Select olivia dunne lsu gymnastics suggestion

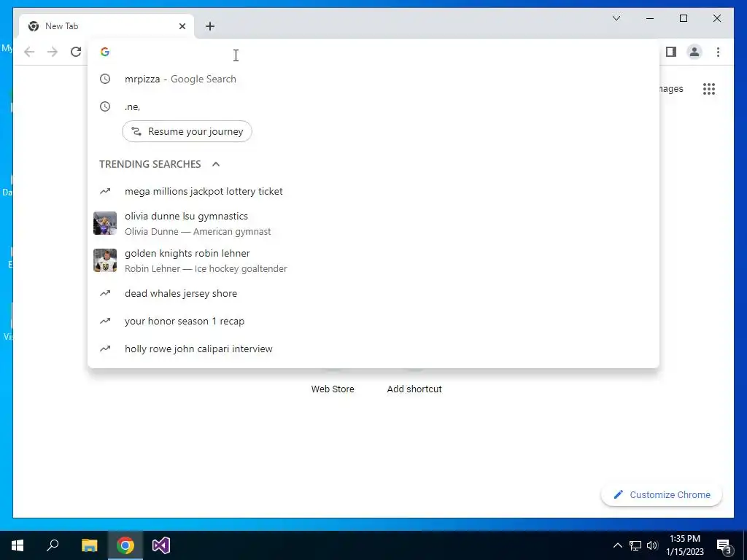[373, 223]
